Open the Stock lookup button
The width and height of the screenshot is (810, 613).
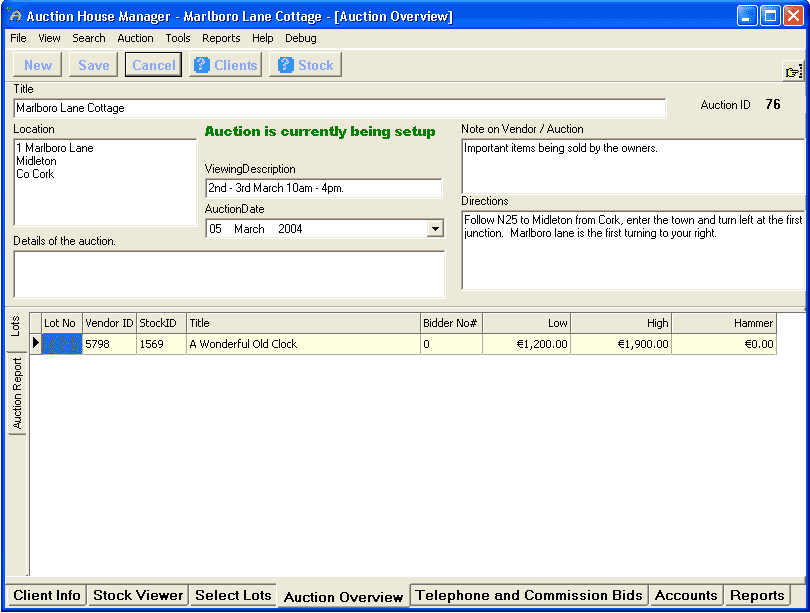[x=305, y=65]
